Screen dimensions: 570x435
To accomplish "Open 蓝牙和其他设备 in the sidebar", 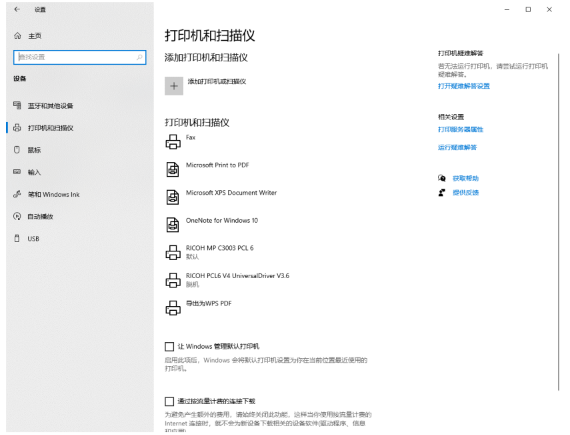I will click(51, 106).
